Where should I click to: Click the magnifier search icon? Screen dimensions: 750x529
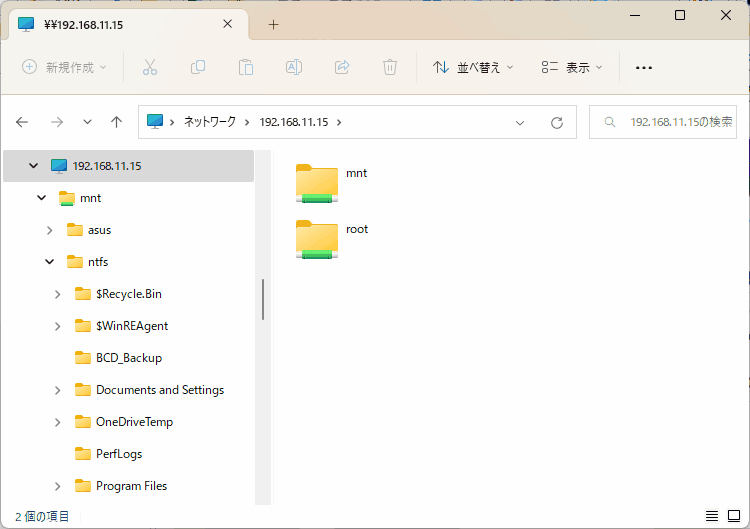point(609,122)
